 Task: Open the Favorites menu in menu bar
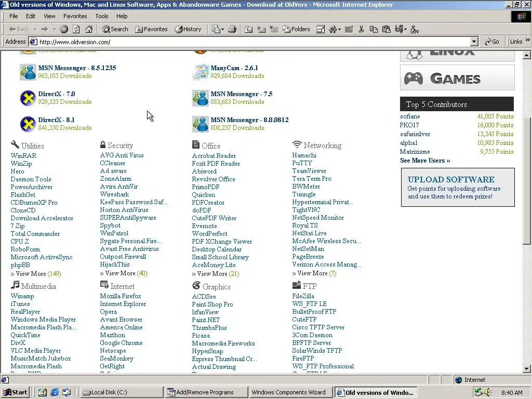75,16
